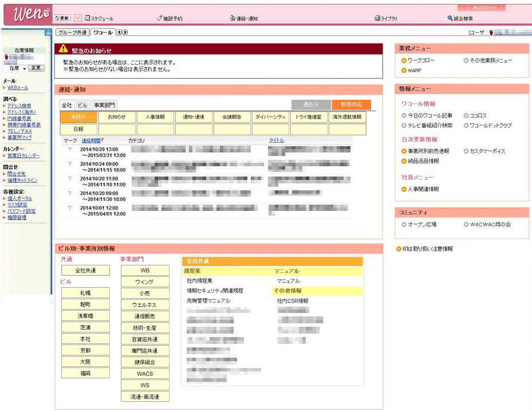Viewport: 532px width, 411px height.
Task: Open ライブラリ in the top toolbar
Action: 385,18
